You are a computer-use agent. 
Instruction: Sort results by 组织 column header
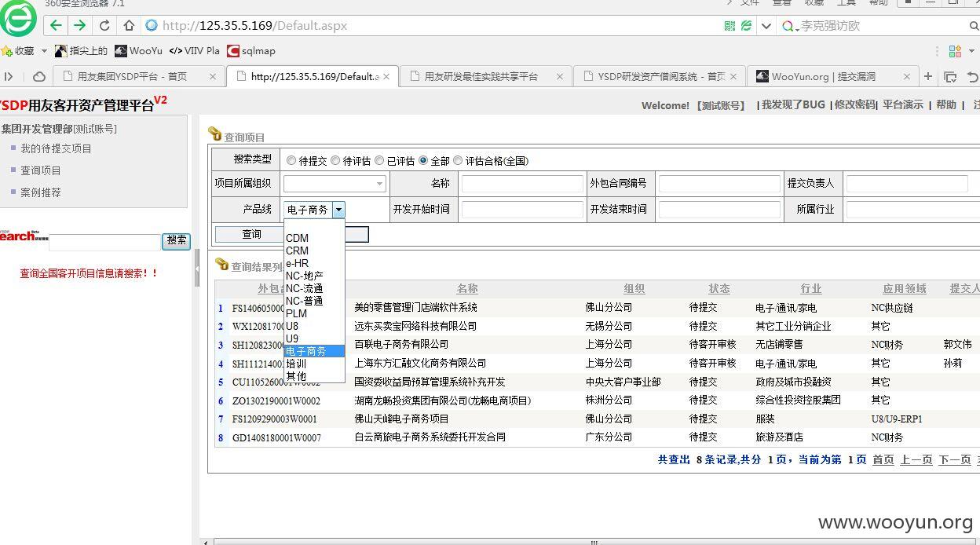tap(634, 288)
